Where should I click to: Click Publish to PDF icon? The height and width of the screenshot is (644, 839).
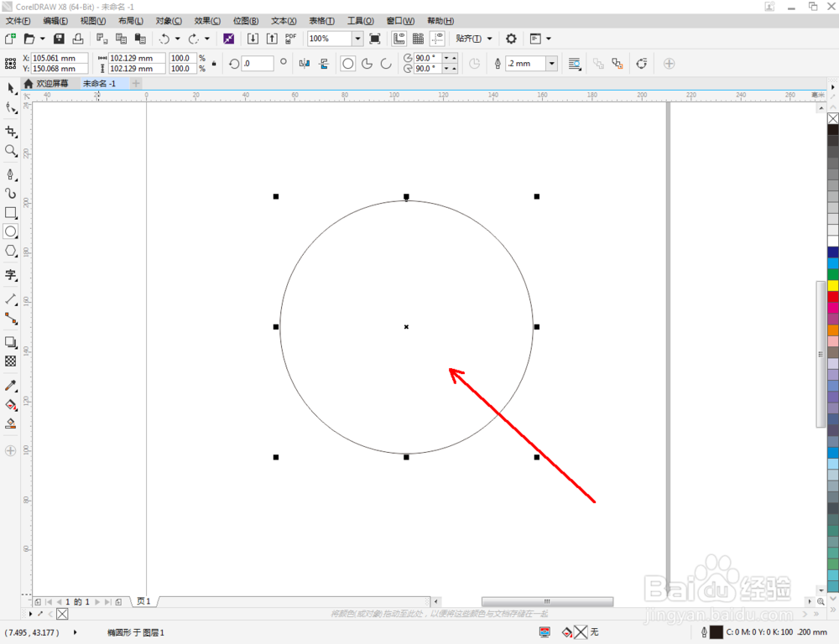click(290, 39)
